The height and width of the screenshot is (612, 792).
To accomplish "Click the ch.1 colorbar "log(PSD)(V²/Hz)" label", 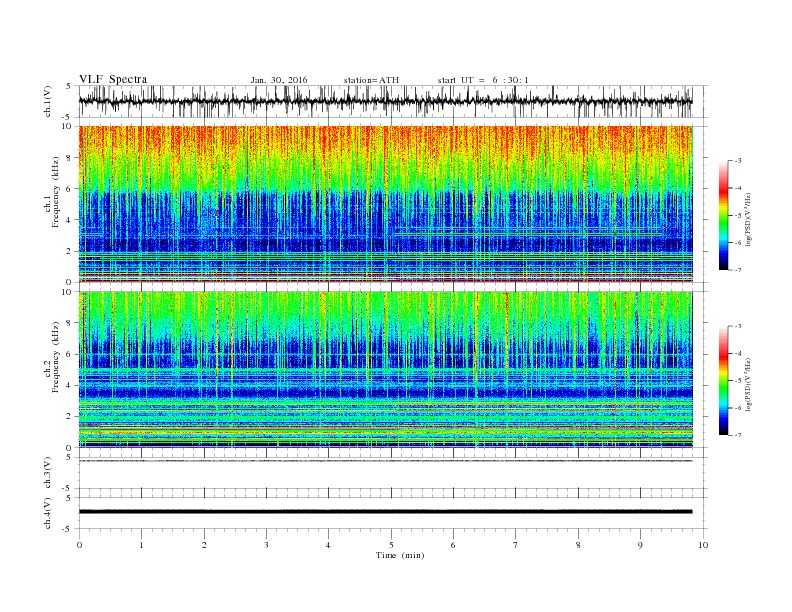I will coord(748,220).
